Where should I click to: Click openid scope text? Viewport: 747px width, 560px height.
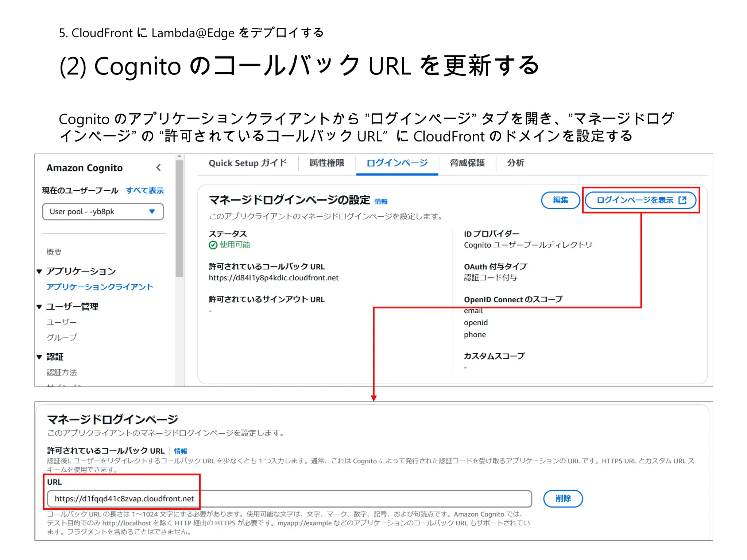tap(476, 323)
